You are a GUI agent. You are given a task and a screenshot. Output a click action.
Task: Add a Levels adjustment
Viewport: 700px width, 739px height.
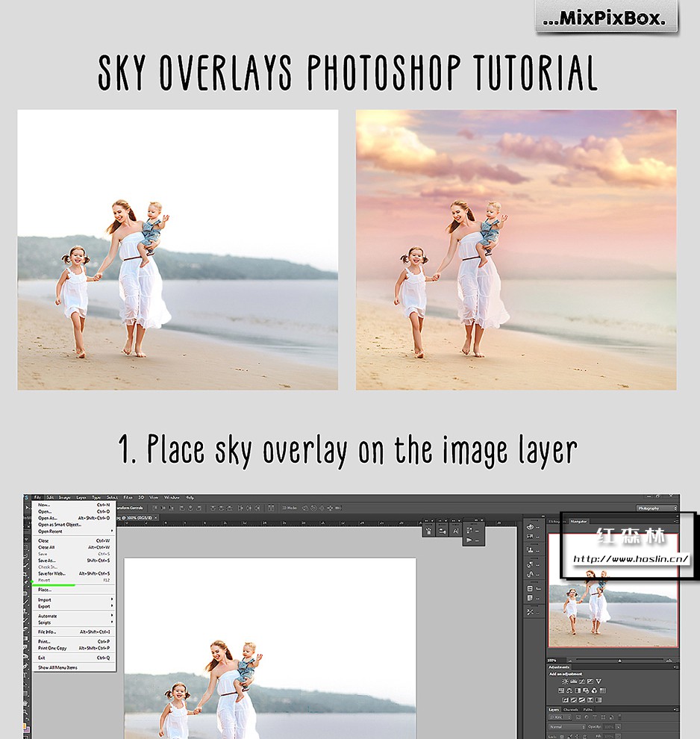(x=573, y=682)
